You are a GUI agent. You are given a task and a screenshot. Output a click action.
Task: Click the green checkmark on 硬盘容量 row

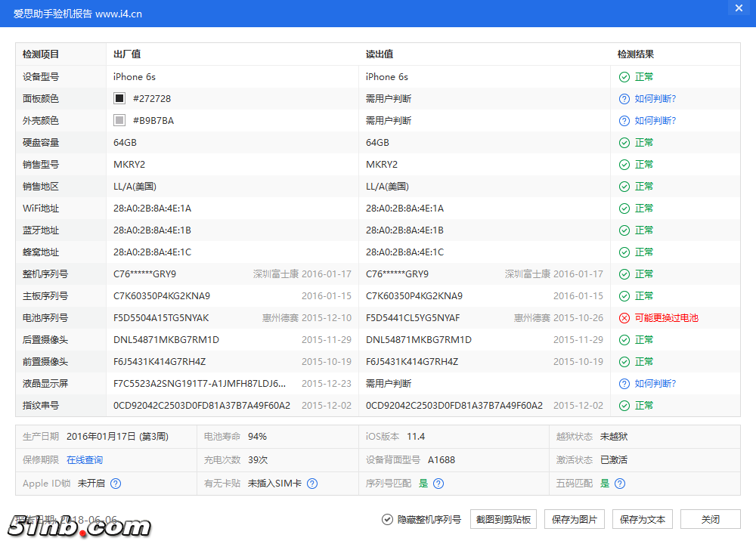624,142
